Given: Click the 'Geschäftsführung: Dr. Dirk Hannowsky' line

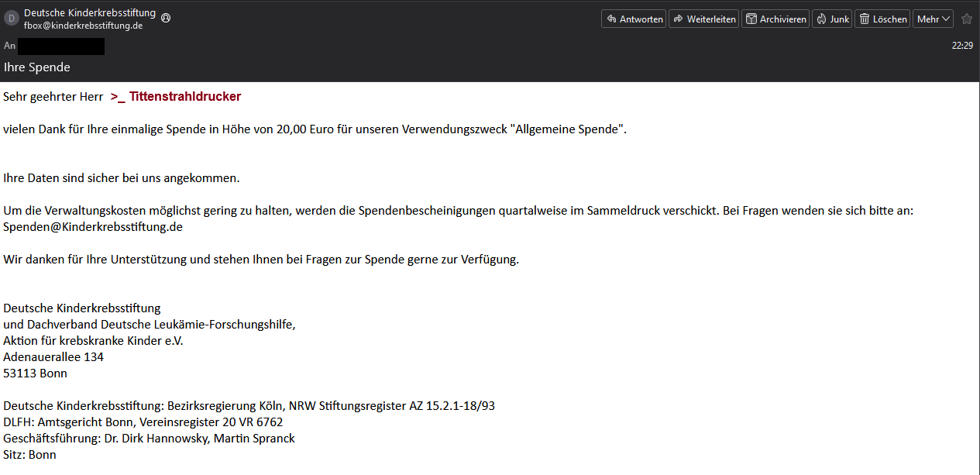Looking at the screenshot, I should [149, 439].
